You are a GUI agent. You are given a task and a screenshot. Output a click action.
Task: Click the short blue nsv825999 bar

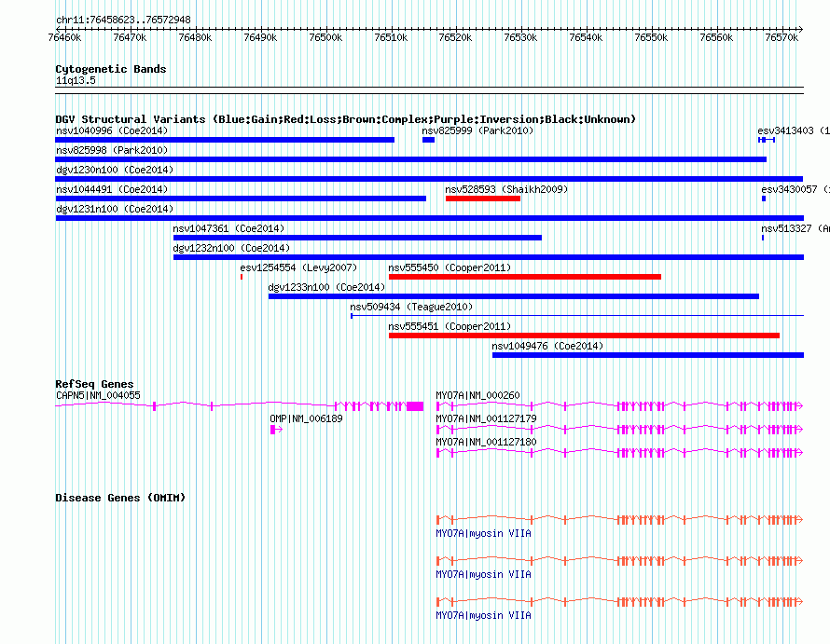pos(428,140)
